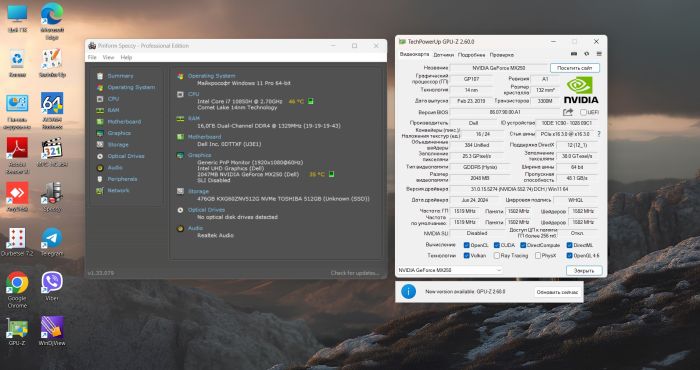Toggle the CUDA checkbox
The height and width of the screenshot is (370, 700).
496,245
